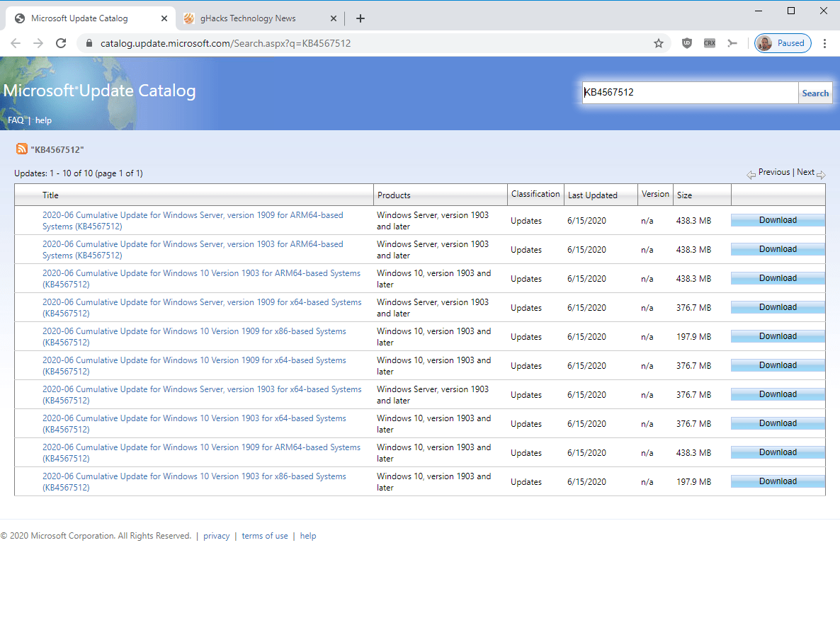This screenshot has height=642, width=840.
Task: Open Windows 10 1909 x86 update link
Action: tap(194, 336)
